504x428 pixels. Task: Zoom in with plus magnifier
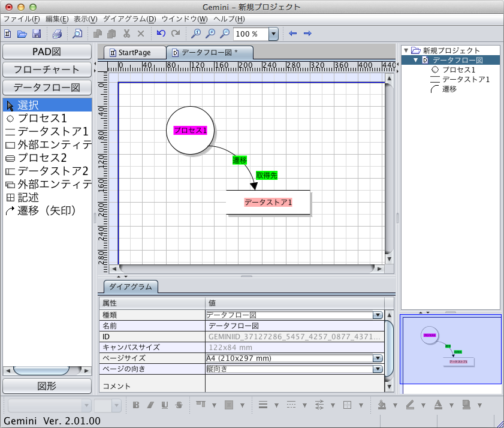pos(210,34)
